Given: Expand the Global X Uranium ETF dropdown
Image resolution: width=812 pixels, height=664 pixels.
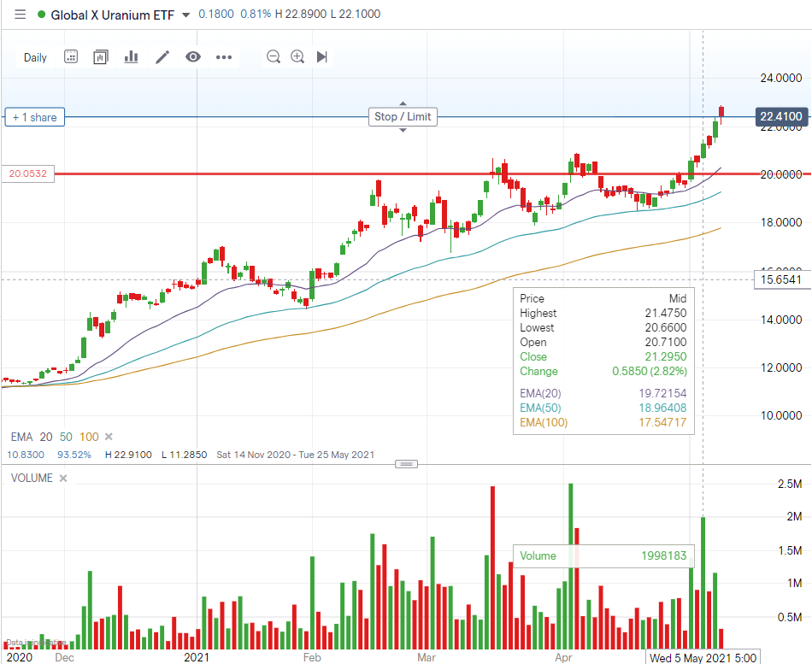Looking at the screenshot, I should [186, 15].
